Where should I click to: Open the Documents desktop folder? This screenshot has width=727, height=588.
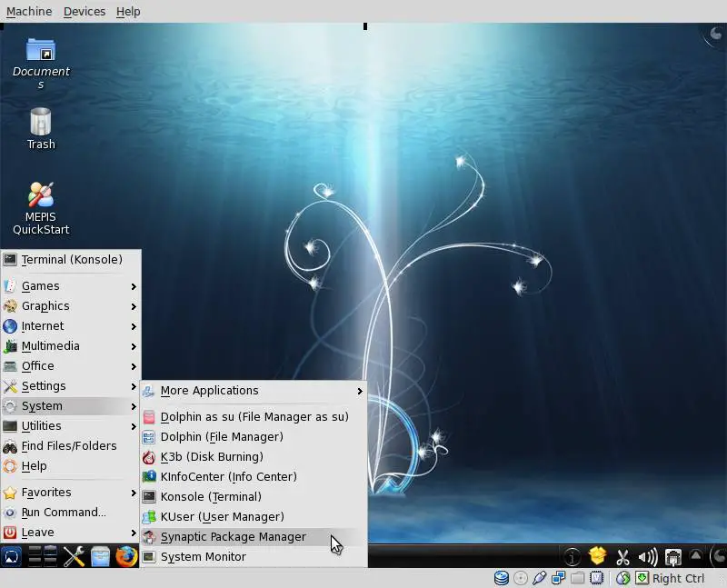(x=41, y=64)
